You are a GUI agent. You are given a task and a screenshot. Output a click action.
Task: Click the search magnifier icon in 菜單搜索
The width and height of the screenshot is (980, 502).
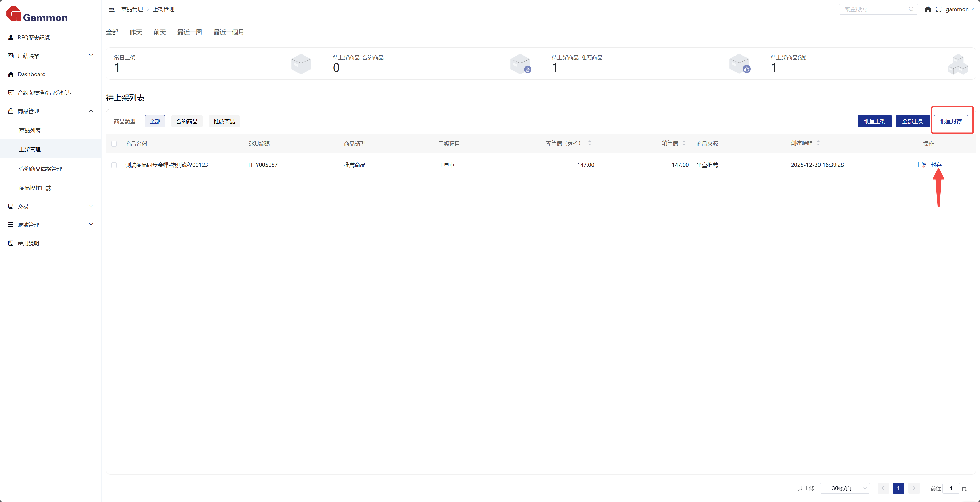[x=911, y=9]
